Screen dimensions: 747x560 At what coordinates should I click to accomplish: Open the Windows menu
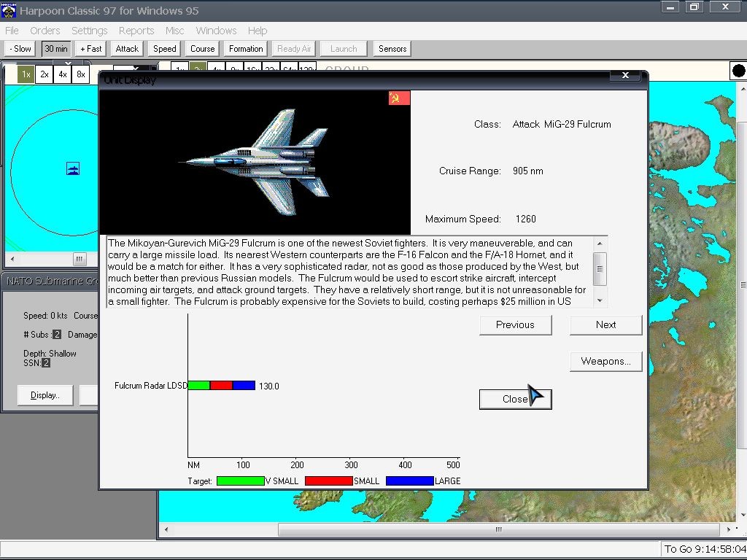pos(216,31)
